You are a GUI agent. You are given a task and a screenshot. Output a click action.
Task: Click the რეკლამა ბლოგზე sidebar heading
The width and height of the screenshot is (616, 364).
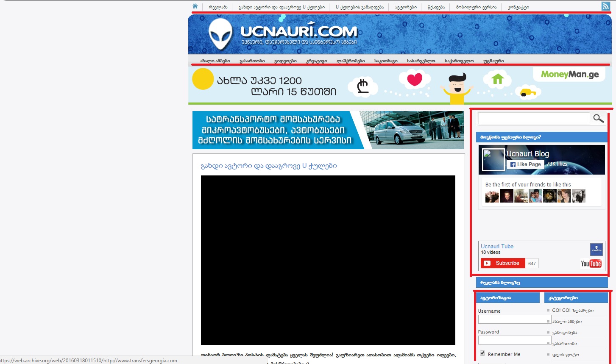pos(542,283)
